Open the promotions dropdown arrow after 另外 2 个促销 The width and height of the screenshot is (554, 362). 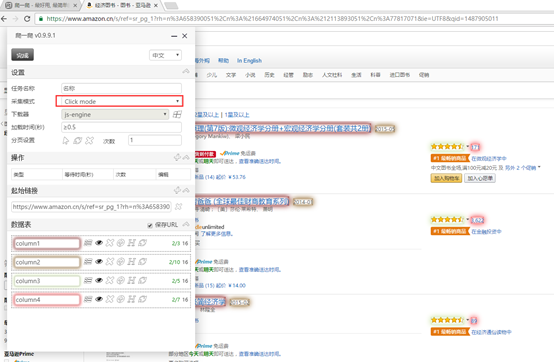click(x=539, y=167)
